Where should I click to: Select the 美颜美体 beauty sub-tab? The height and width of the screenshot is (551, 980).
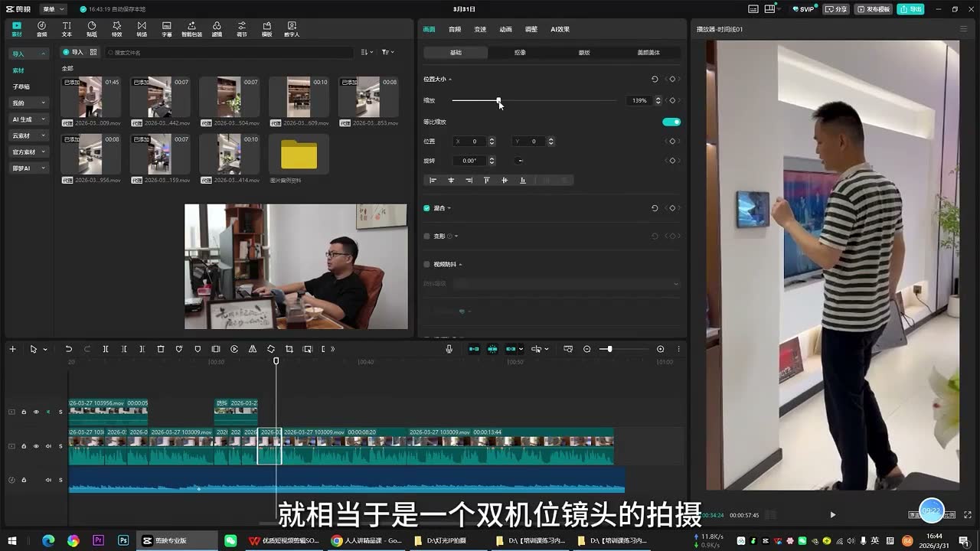(648, 53)
